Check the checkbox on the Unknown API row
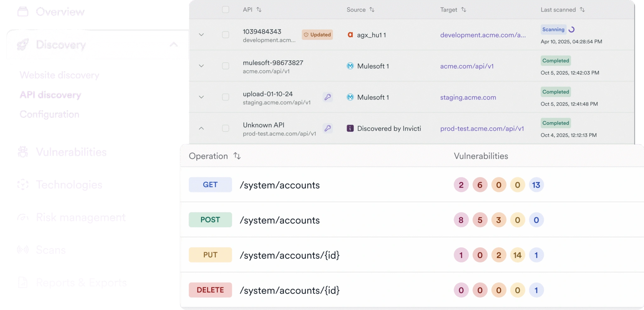The width and height of the screenshot is (644, 310). pyautogui.click(x=226, y=128)
